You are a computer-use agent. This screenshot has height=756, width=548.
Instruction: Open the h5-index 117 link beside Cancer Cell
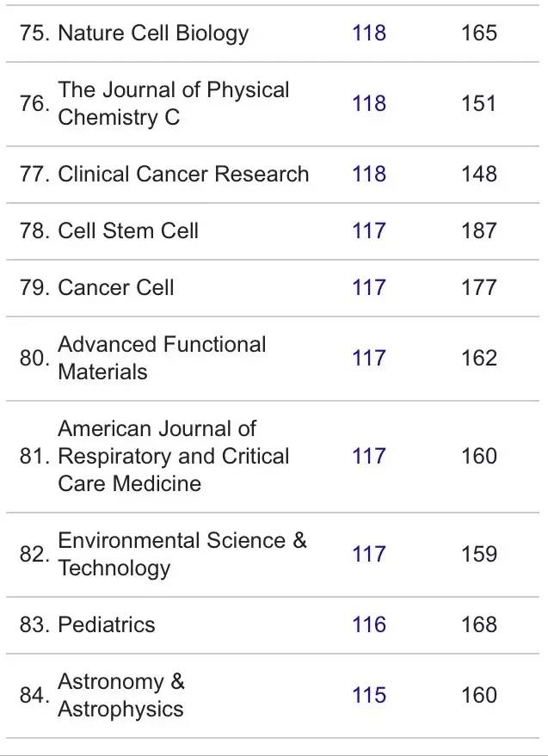coord(369,287)
